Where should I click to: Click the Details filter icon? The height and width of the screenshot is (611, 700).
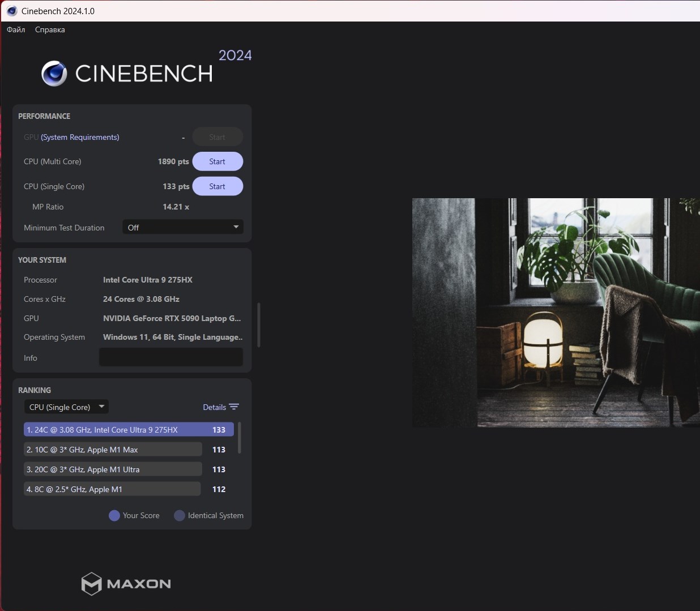234,407
